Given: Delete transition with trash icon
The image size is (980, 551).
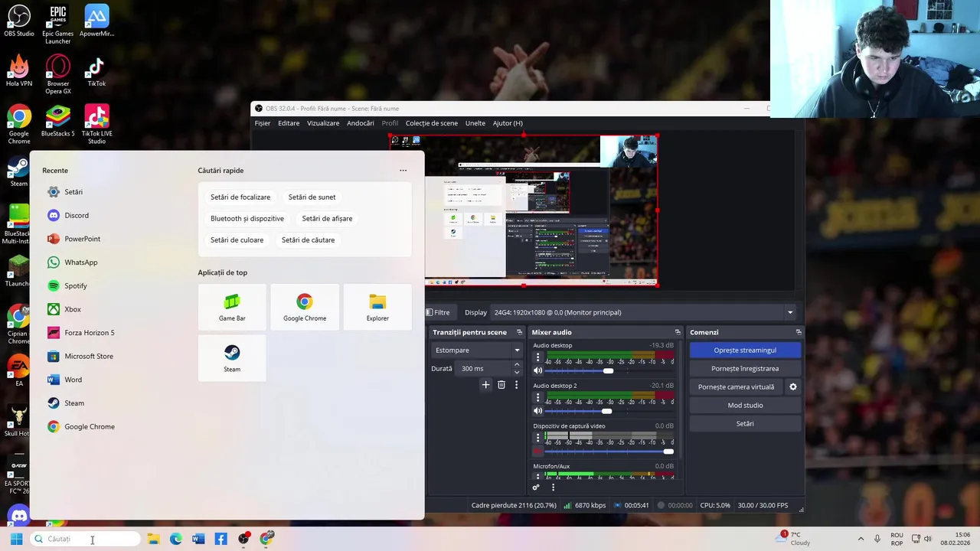Looking at the screenshot, I should tap(501, 385).
